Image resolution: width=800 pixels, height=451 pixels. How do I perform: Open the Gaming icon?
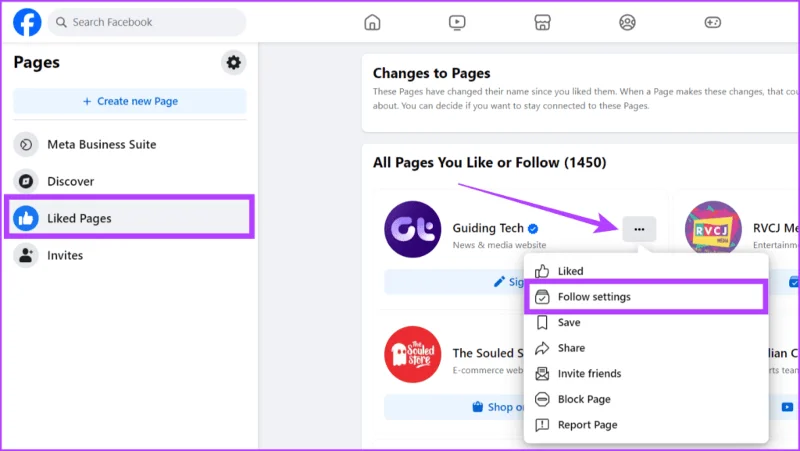point(713,22)
